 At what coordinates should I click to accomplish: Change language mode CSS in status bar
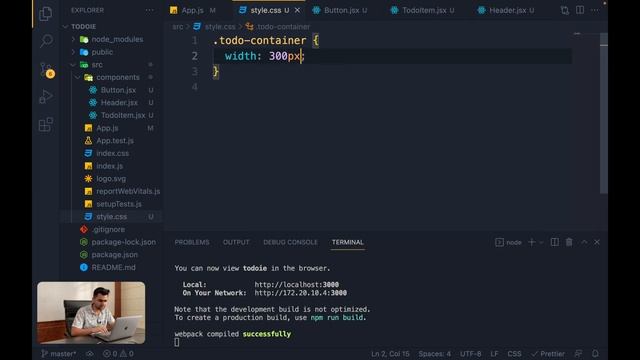coord(514,353)
